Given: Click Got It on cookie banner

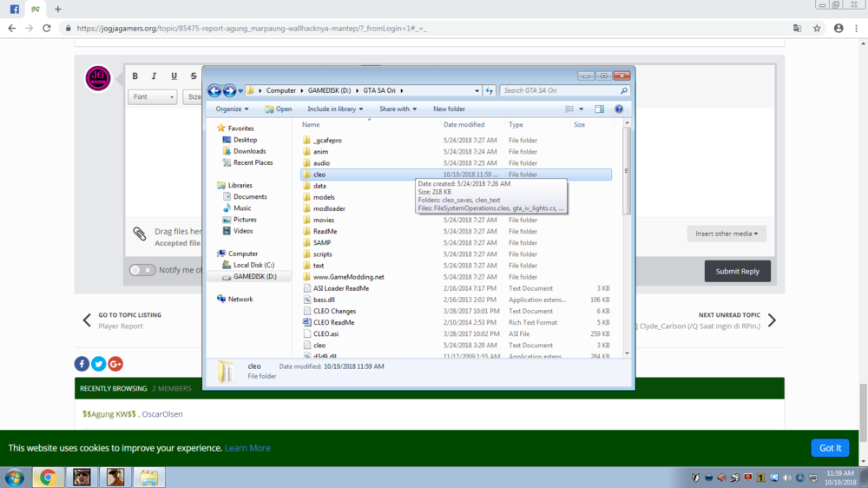Looking at the screenshot, I should (830, 448).
